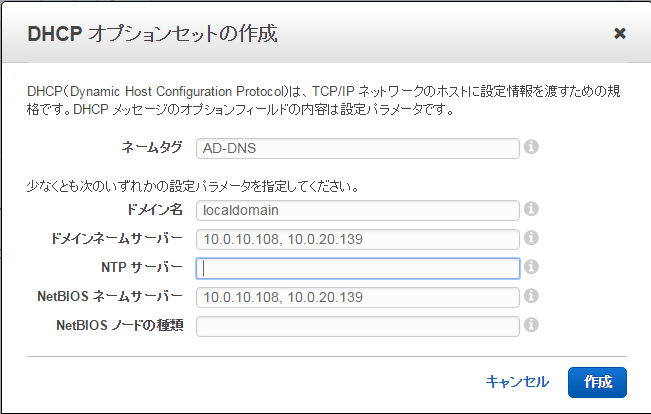Focus the ドメイン名 field with localdomain
The width and height of the screenshot is (651, 414).
click(x=358, y=210)
